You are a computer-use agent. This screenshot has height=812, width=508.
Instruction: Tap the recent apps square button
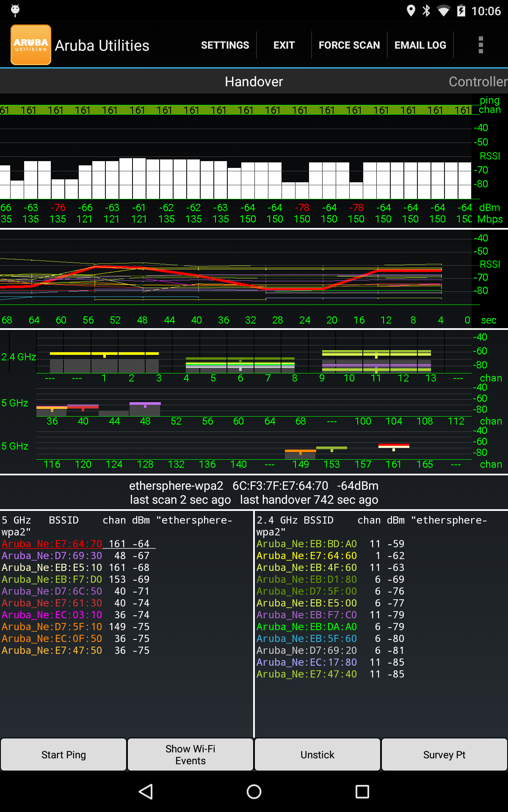[362, 792]
